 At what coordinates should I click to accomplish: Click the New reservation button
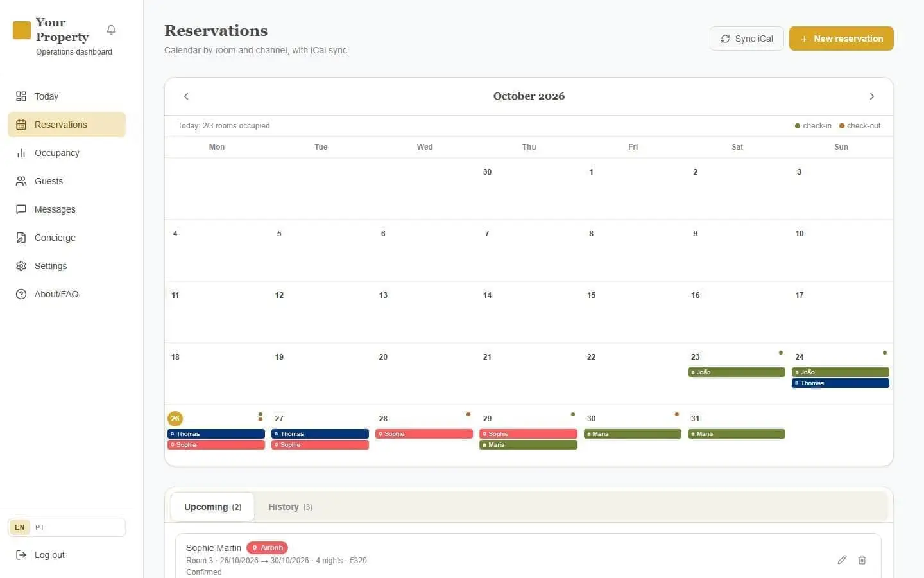coord(841,39)
